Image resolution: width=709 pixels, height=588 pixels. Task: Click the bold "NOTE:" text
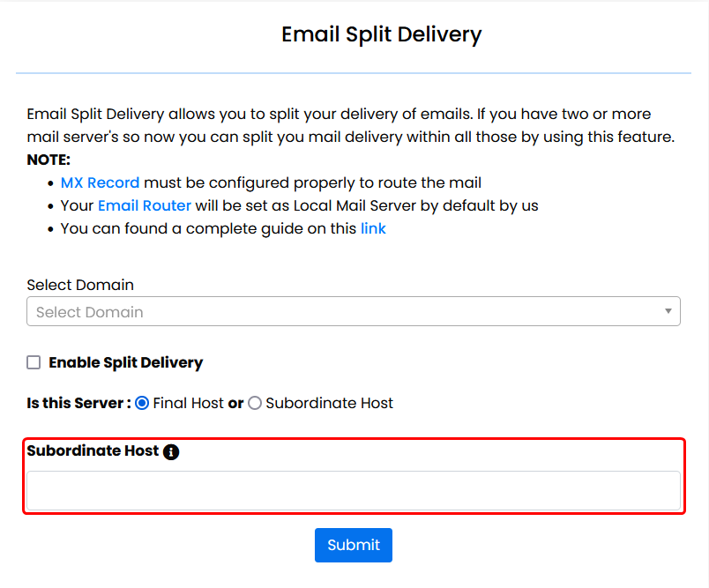(x=49, y=160)
